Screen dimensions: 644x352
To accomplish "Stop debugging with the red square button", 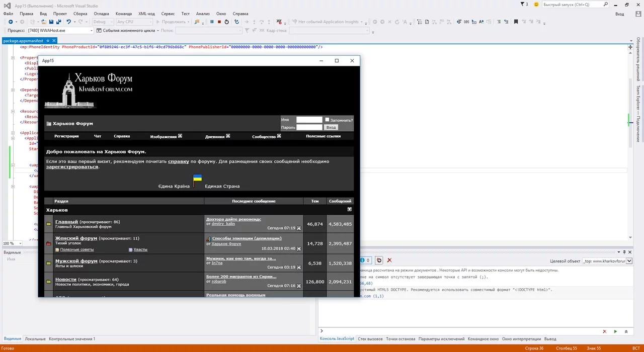I will 219,22.
